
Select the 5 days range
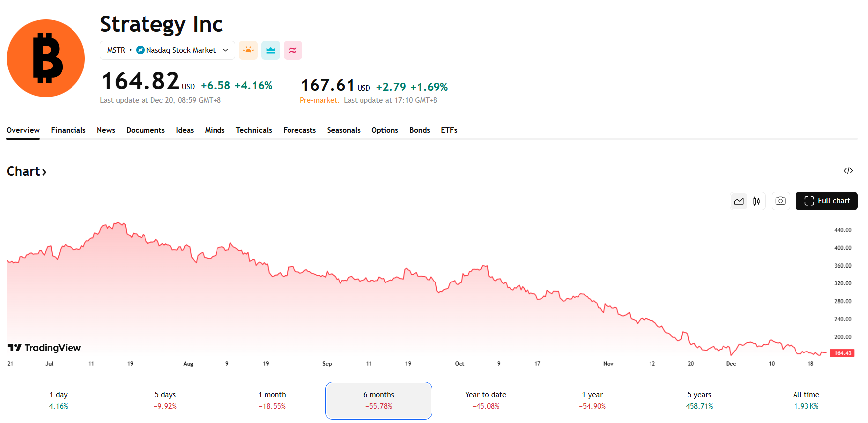click(165, 400)
